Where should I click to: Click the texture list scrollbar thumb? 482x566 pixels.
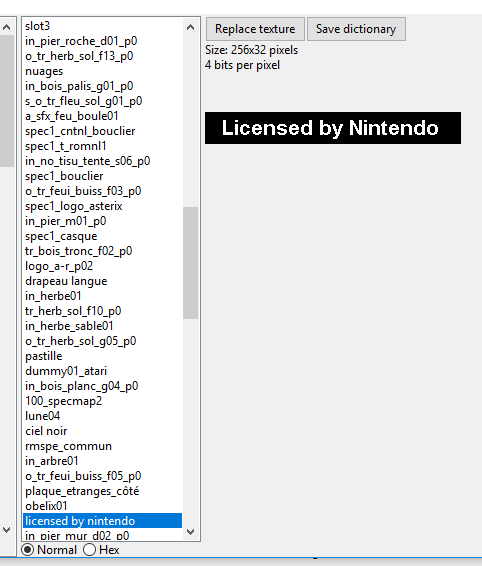click(190, 263)
